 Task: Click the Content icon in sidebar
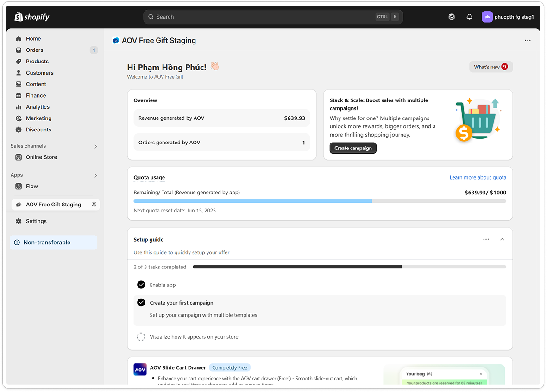pos(19,84)
